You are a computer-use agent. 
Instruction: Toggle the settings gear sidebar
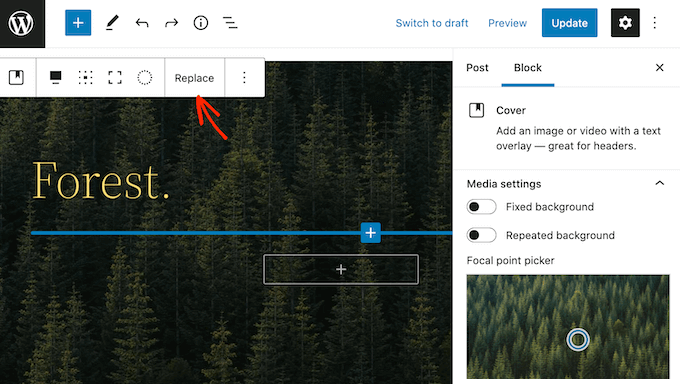click(625, 23)
